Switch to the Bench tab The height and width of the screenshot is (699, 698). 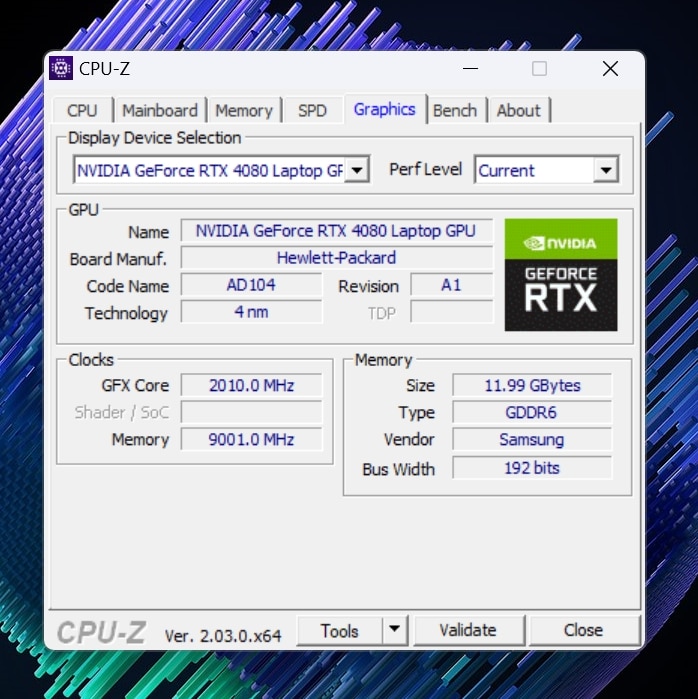coord(455,110)
